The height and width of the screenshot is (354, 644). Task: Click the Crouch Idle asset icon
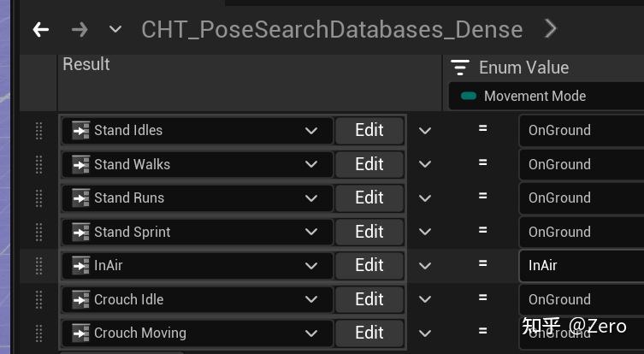pos(80,299)
